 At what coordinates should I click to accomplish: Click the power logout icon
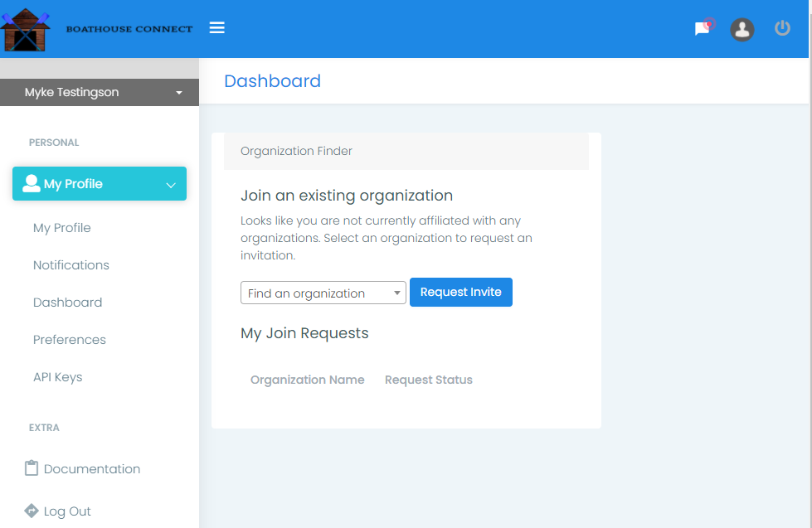coord(781,27)
